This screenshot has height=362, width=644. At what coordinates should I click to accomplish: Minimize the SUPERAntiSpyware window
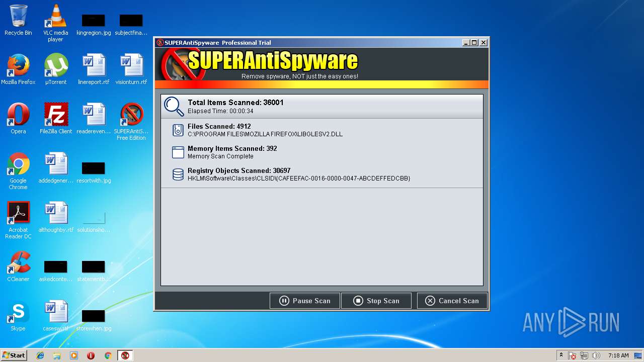pos(466,43)
